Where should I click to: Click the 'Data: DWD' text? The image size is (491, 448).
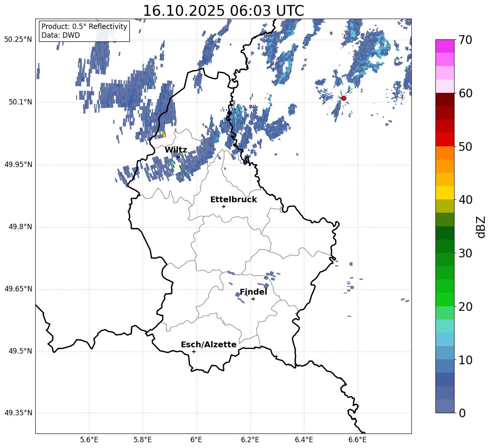pos(61,35)
